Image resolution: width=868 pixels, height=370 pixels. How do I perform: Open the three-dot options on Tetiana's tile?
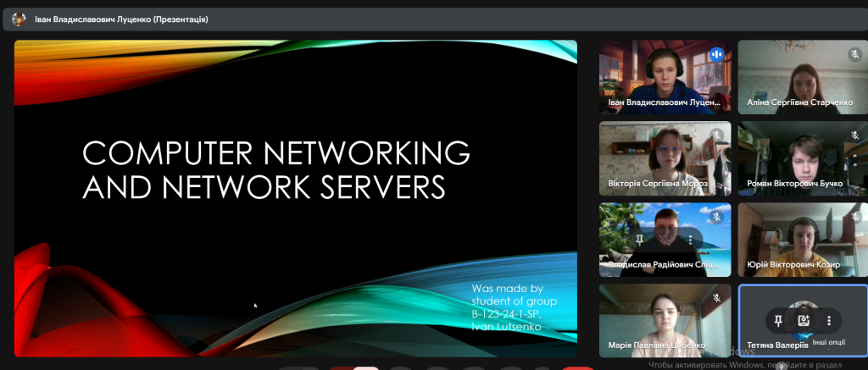point(829,321)
